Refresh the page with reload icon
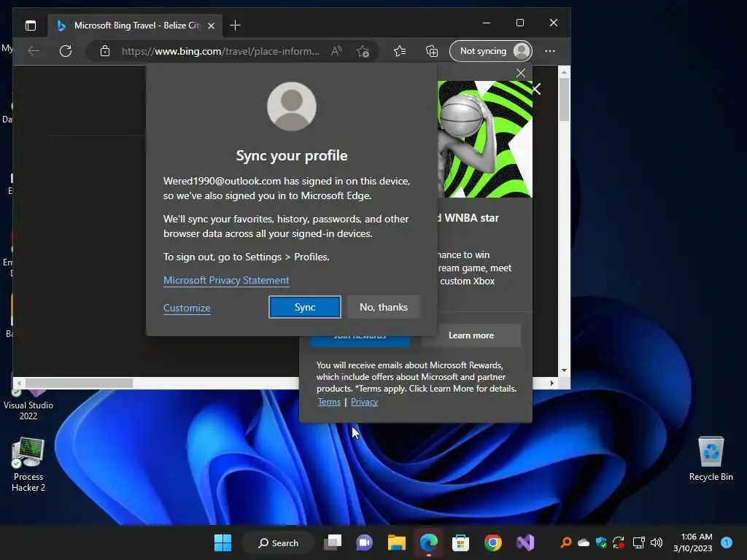The height and width of the screenshot is (560, 747). click(x=66, y=51)
